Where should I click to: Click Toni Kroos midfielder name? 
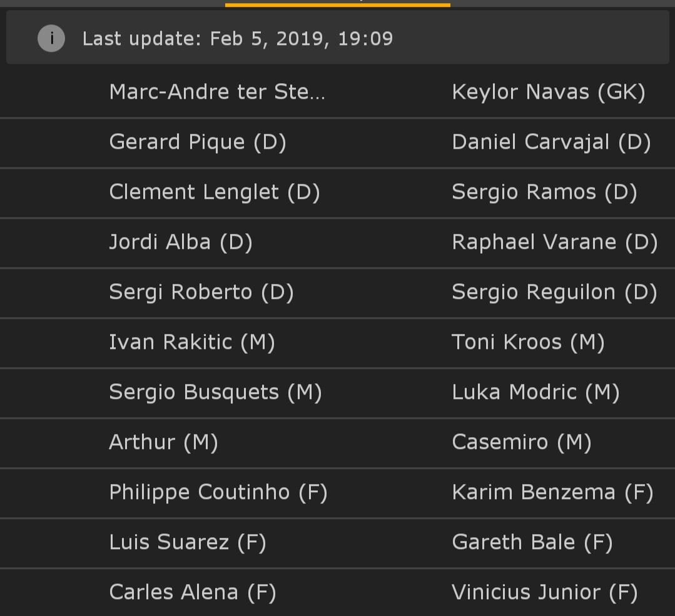[x=528, y=343]
